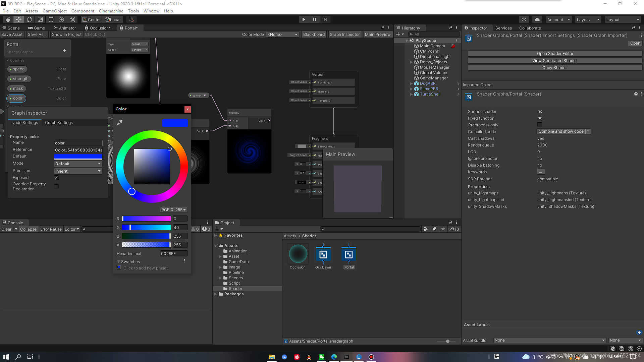Click Open Shader Editor button
Image resolution: width=644 pixels, height=362 pixels.
click(555, 54)
